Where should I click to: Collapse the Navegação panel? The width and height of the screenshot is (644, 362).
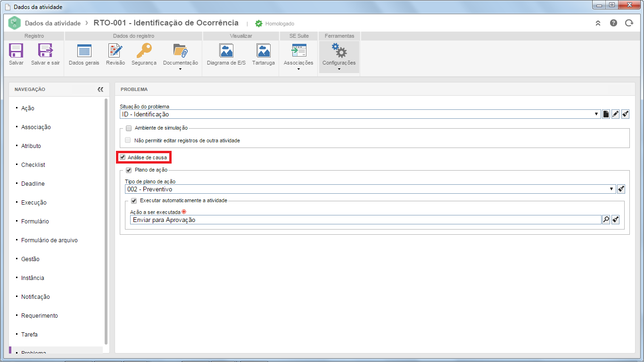tap(100, 89)
